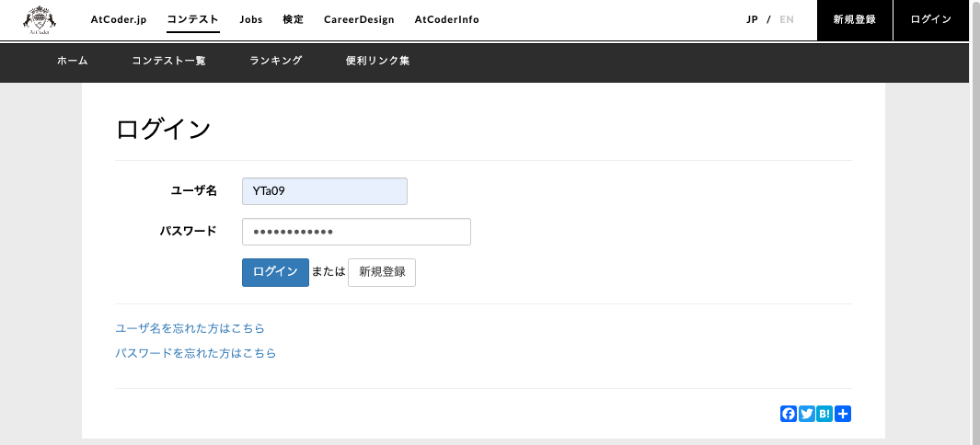Click the black ログイン header button
Screen dimensions: 980x445
pos(931,20)
